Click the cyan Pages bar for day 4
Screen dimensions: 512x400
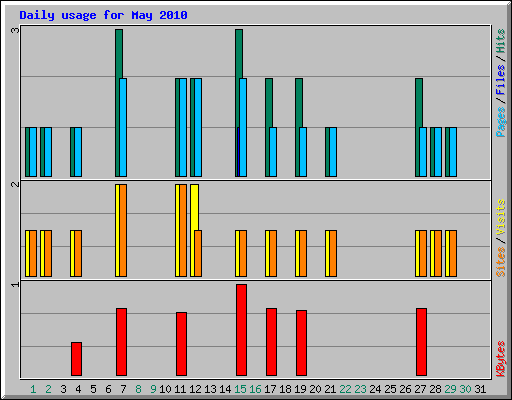tap(78, 152)
